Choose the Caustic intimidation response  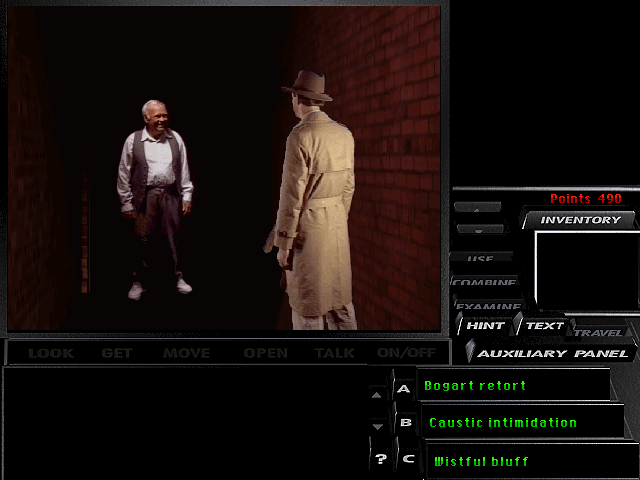point(522,422)
